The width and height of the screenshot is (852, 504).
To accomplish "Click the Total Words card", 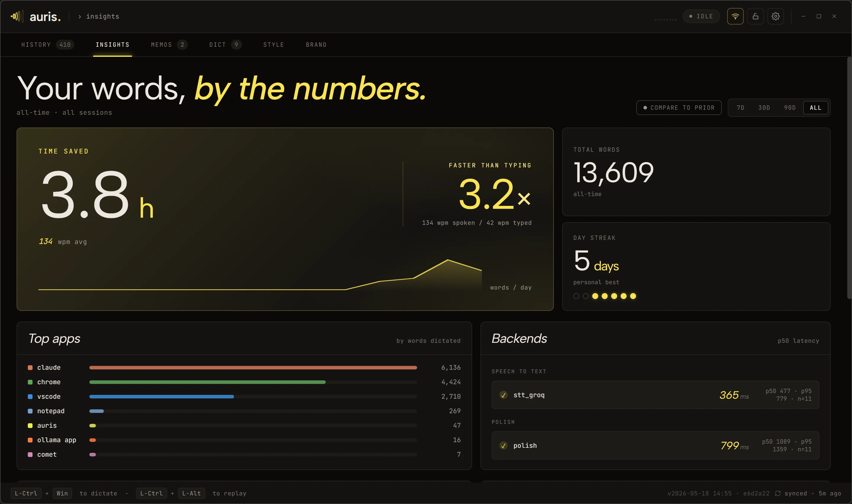I will tap(696, 172).
